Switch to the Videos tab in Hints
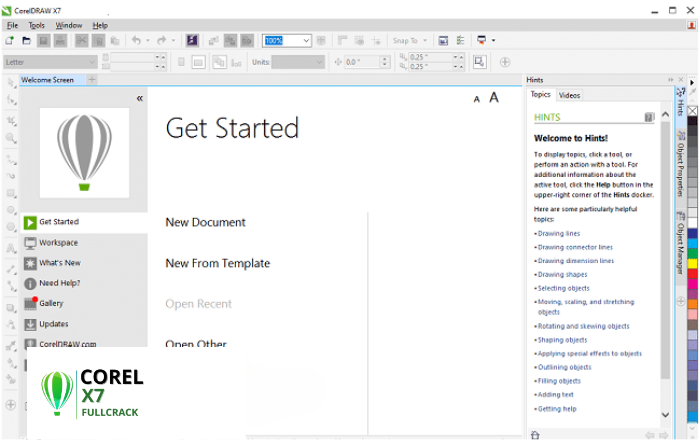Image resolution: width=700 pixels, height=443 pixels. (569, 95)
